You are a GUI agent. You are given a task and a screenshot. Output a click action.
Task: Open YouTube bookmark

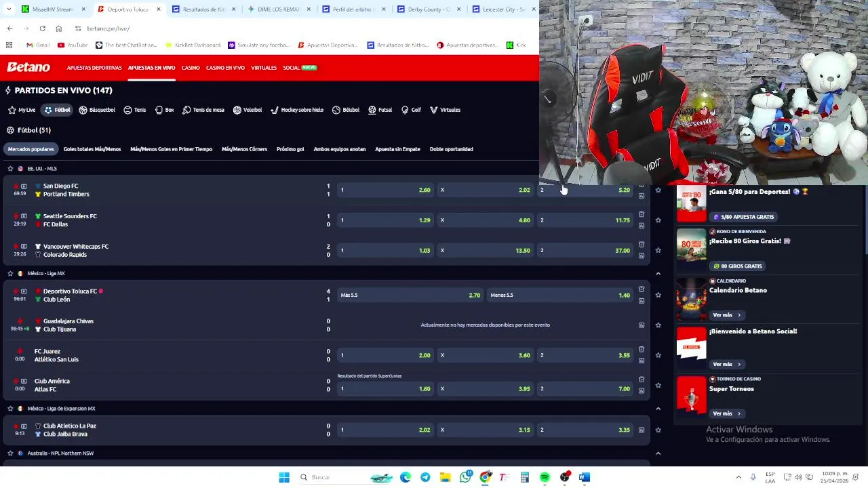[x=73, y=45]
